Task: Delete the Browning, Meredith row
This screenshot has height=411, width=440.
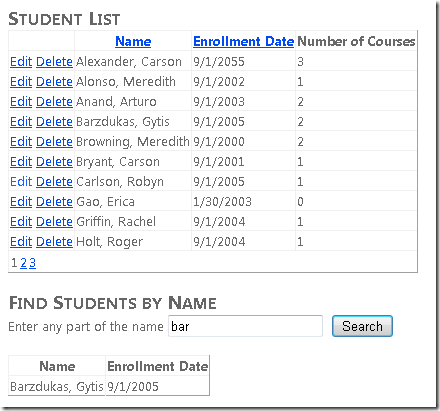Action: click(x=54, y=142)
